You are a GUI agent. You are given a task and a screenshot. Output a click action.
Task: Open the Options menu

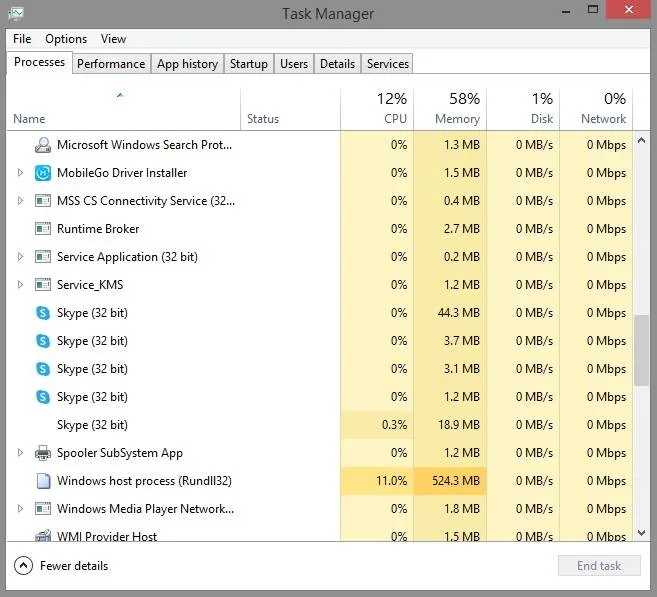point(66,39)
